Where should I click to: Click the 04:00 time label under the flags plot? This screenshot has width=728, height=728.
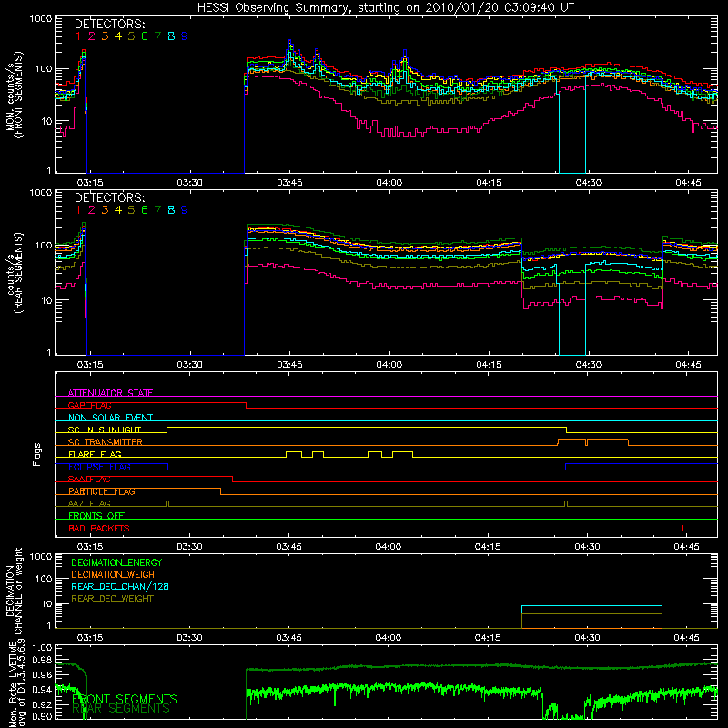(x=389, y=547)
